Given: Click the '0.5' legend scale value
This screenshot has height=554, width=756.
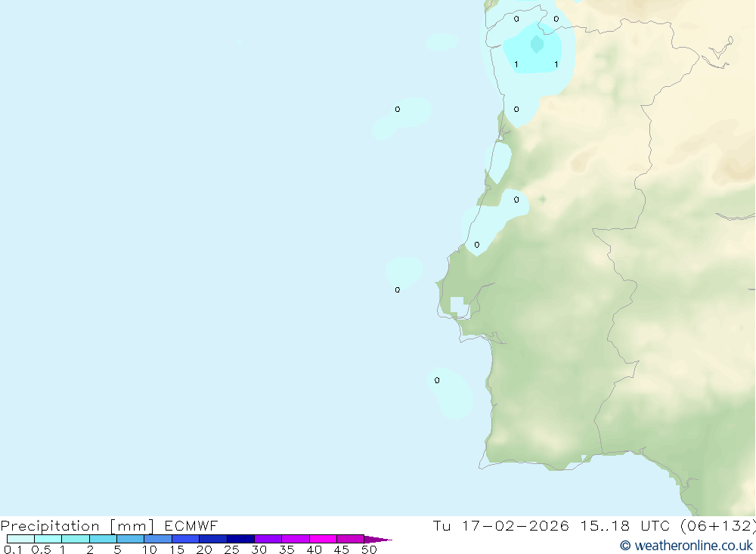Looking at the screenshot, I should (41, 549).
